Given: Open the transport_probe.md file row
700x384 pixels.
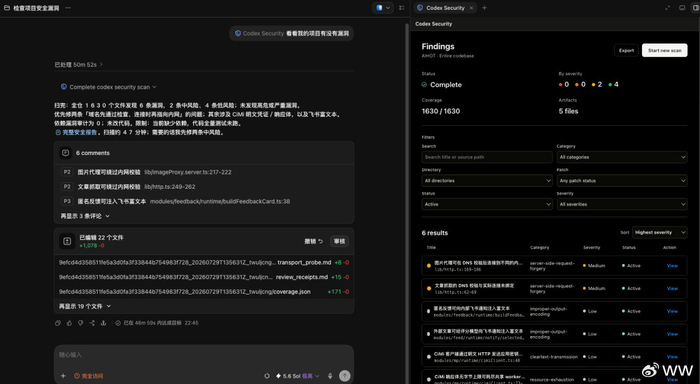Looking at the screenshot, I should [x=204, y=263].
